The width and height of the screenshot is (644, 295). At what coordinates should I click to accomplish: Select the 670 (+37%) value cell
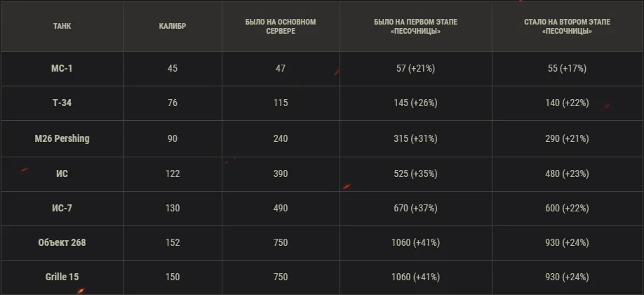(x=415, y=208)
